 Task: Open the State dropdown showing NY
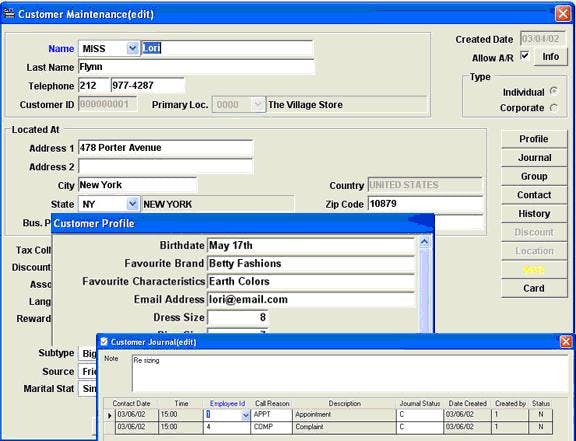132,204
